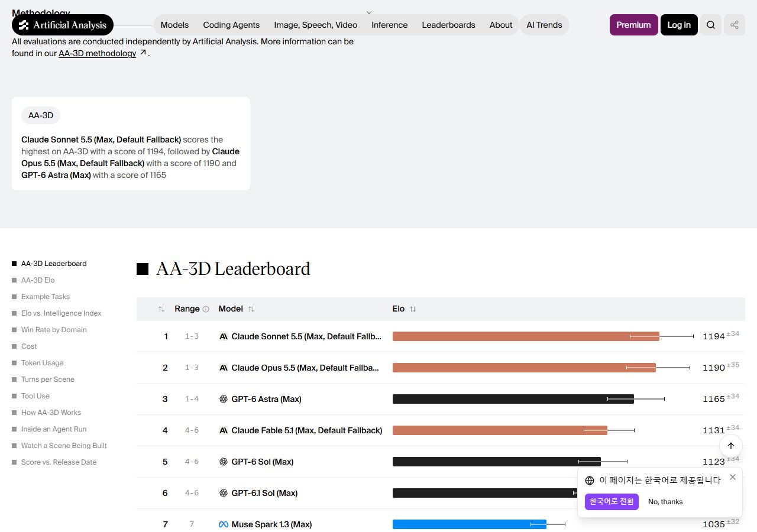Jump to Score vs. Release Date section
The height and width of the screenshot is (532, 757).
tap(59, 462)
